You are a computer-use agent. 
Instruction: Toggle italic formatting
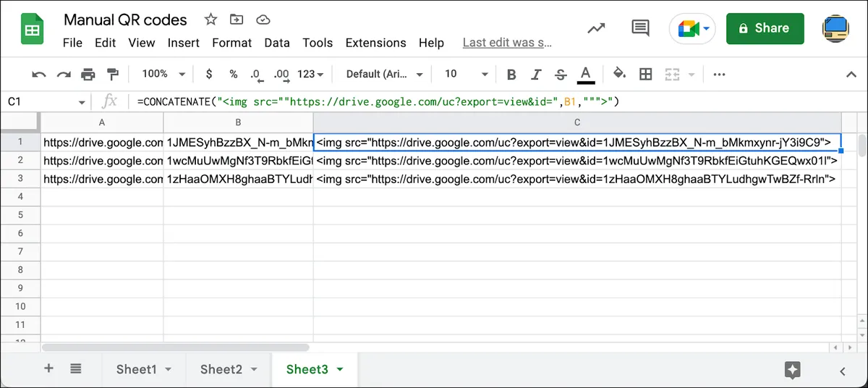point(536,74)
